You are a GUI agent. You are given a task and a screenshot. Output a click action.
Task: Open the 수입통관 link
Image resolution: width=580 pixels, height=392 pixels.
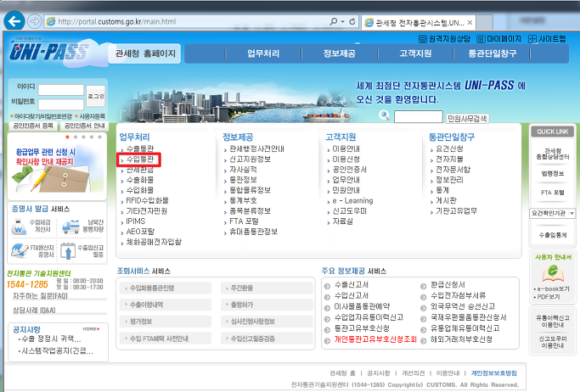click(x=140, y=160)
